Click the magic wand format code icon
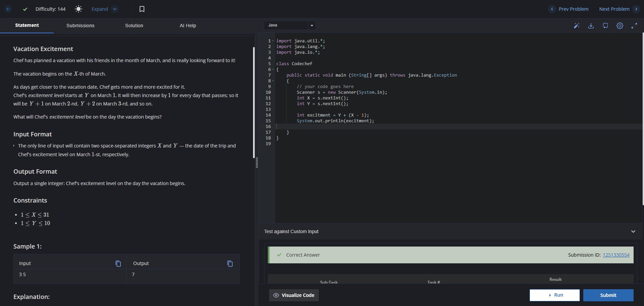Image resolution: width=644 pixels, height=306 pixels. point(577,26)
